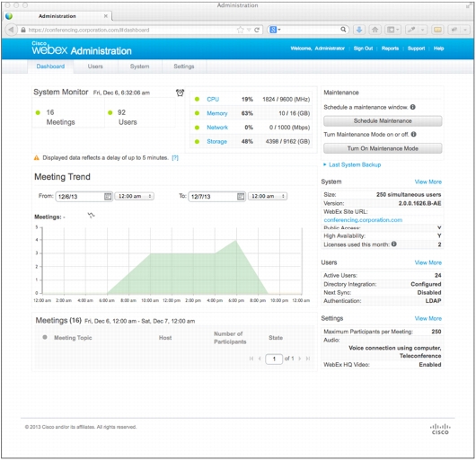Screen dimensions: 476x461
Task: Sort by Host column header
Action: point(165,337)
